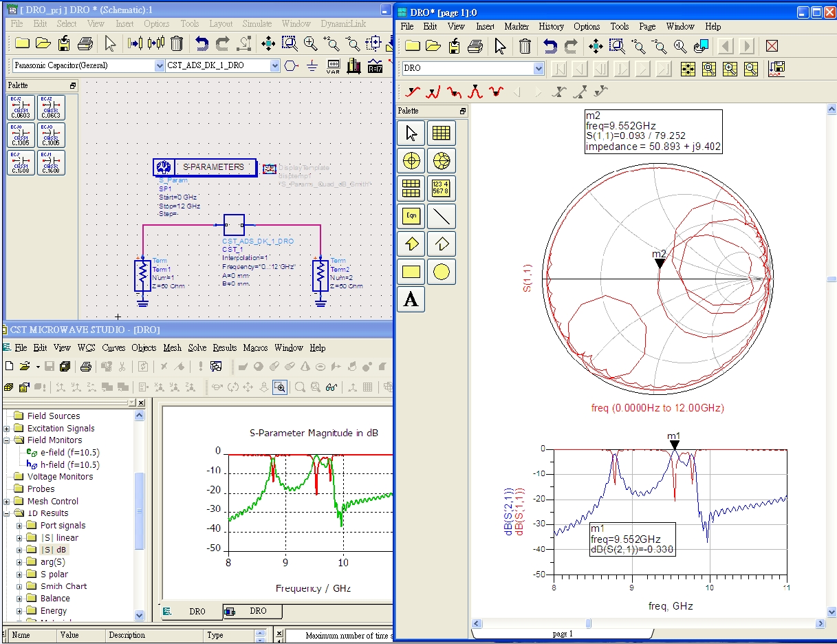Click the red crossed-box icon in the DRO display toolbar
Viewport: 837px width, 644px height.
[x=772, y=46]
